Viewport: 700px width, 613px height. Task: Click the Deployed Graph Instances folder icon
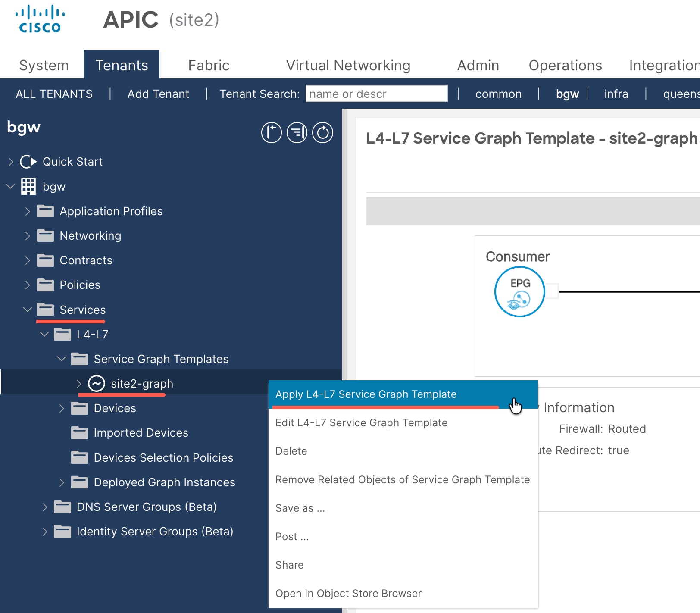(x=79, y=482)
